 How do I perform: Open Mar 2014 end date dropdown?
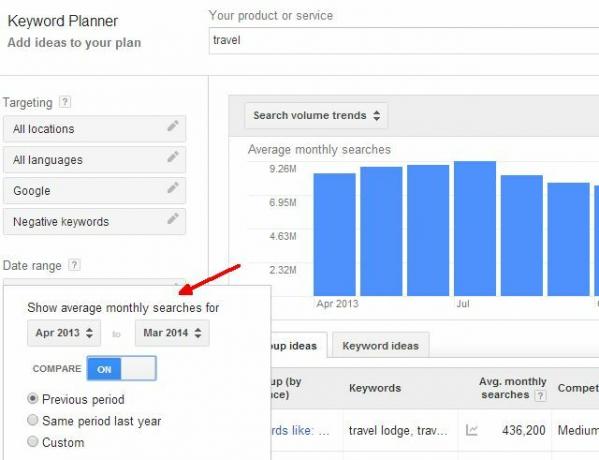172,333
